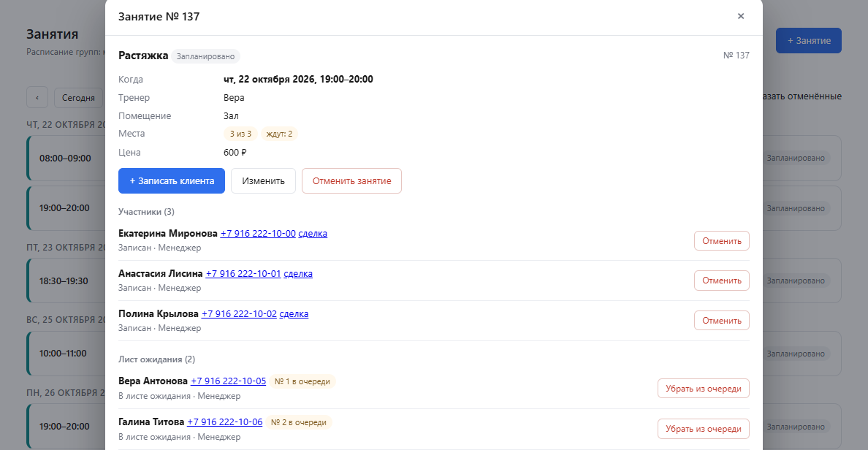This screenshot has height=450, width=868.
Task: Open phone link +7 916 222-10-05
Action: coord(229,381)
